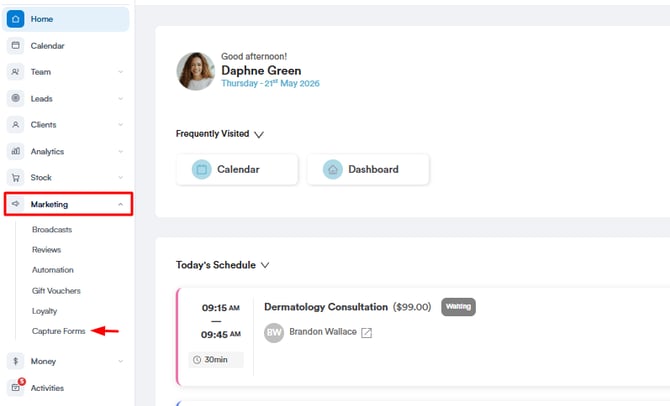The height and width of the screenshot is (406, 670).
Task: Click Daphne Green's profile photo
Action: coord(196,71)
